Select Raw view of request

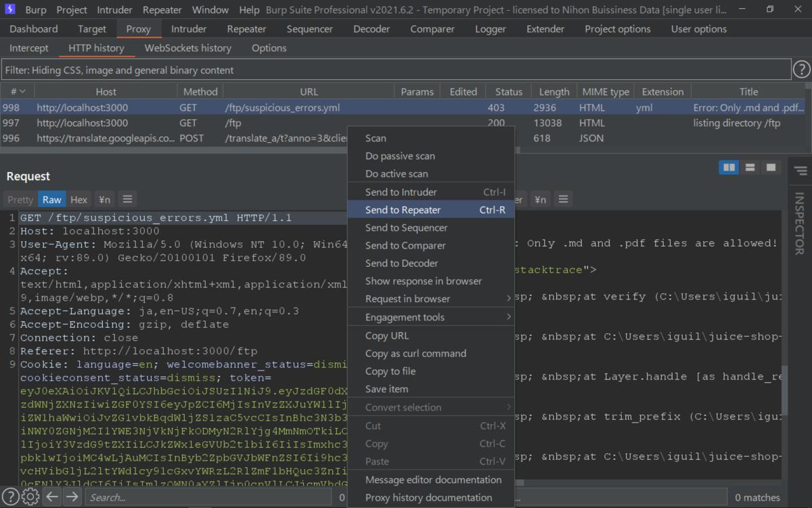[x=52, y=199]
